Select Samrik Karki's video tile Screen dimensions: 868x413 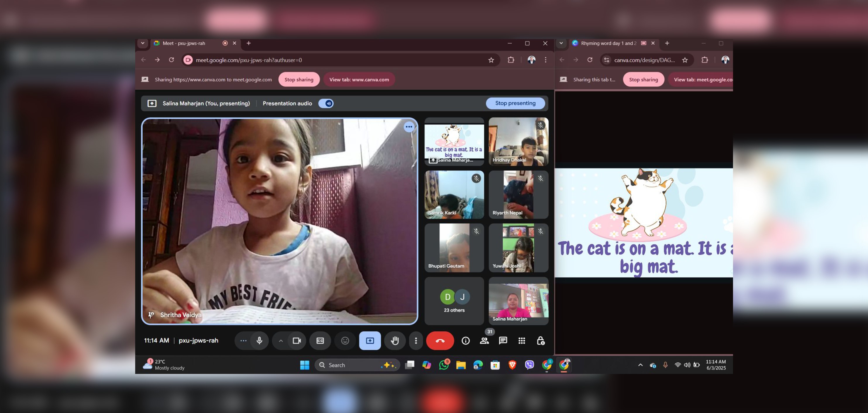pyautogui.click(x=454, y=195)
